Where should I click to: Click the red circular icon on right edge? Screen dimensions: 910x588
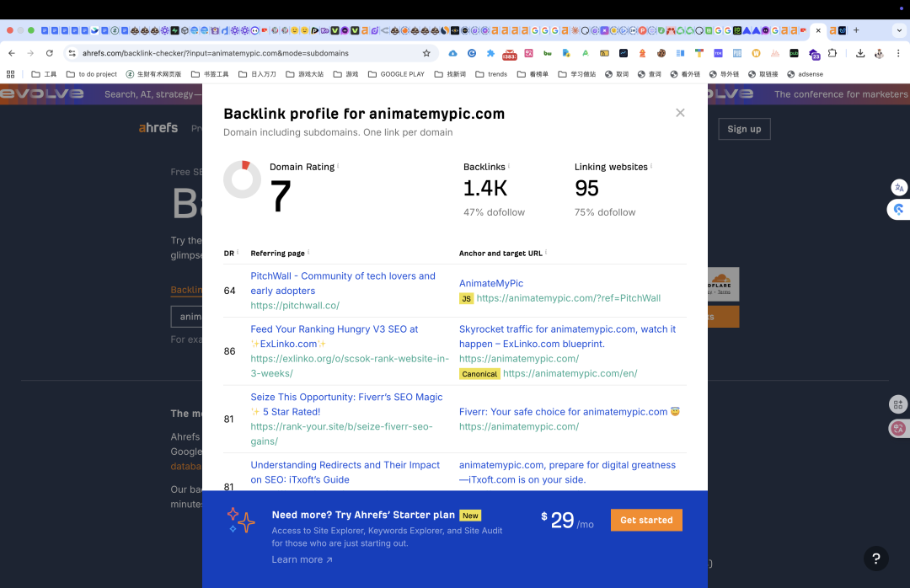pyautogui.click(x=898, y=429)
